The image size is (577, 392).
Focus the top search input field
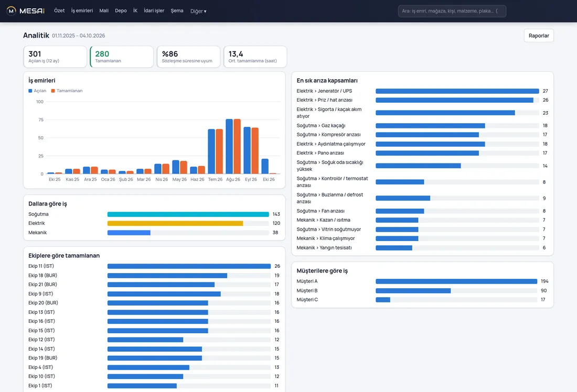tap(452, 11)
